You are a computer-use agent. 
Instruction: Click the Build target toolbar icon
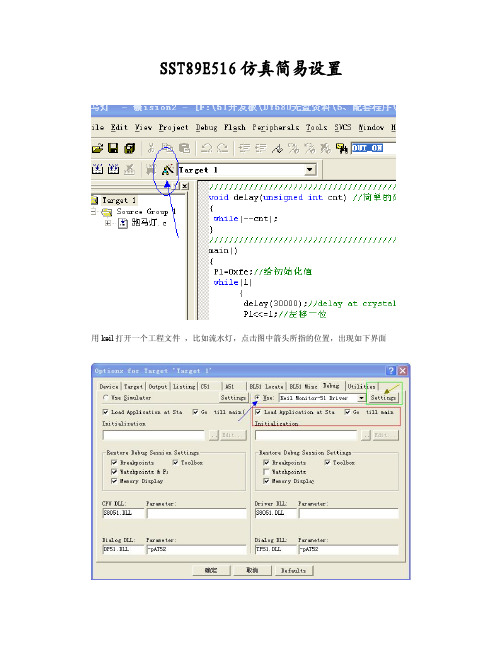tap(97, 169)
